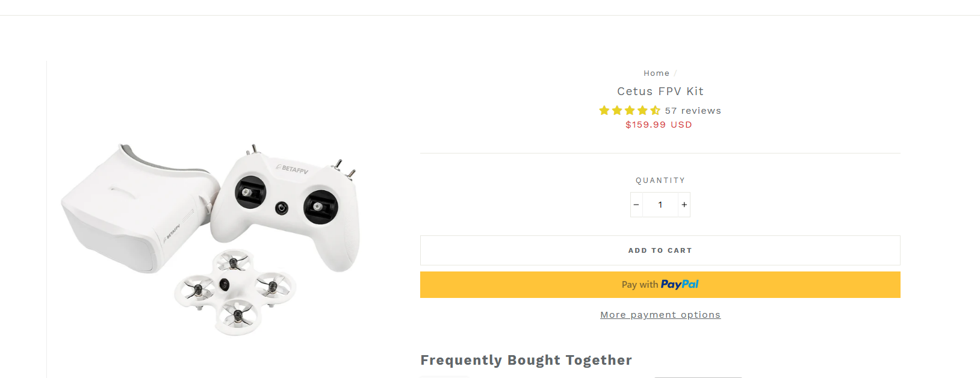
Task: Select the third rating star
Action: click(630, 111)
